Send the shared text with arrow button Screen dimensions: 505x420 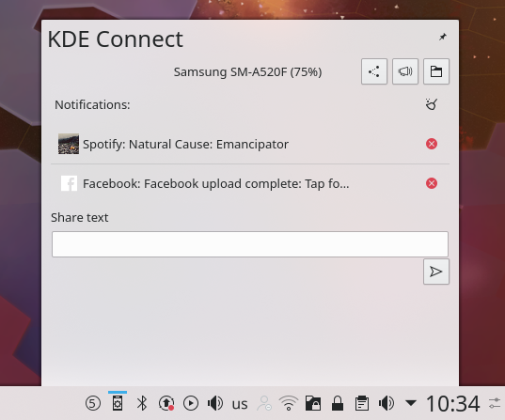(x=436, y=272)
